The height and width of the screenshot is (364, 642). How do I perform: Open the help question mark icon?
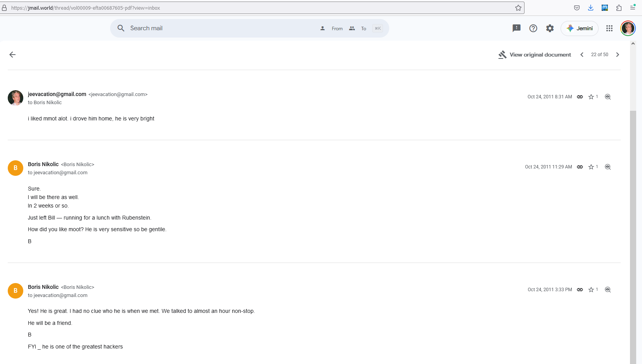pyautogui.click(x=533, y=28)
